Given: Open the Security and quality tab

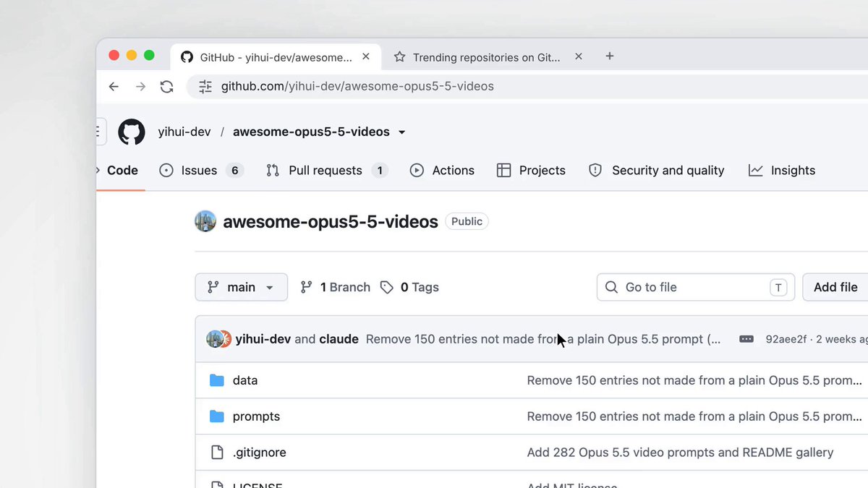Looking at the screenshot, I should (656, 171).
